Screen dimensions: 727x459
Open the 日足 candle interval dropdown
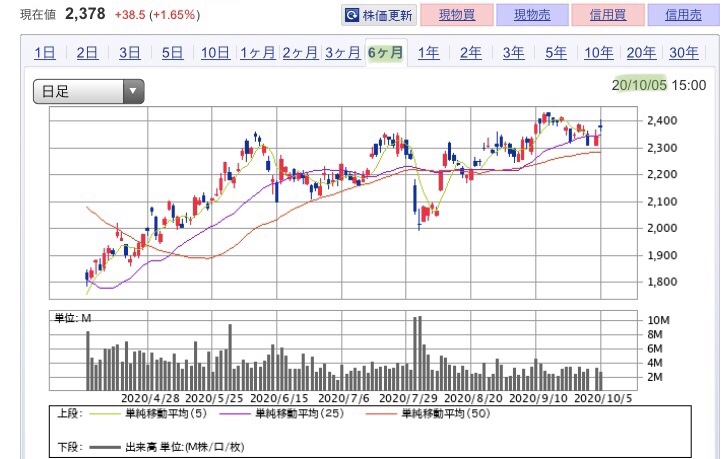click(89, 91)
